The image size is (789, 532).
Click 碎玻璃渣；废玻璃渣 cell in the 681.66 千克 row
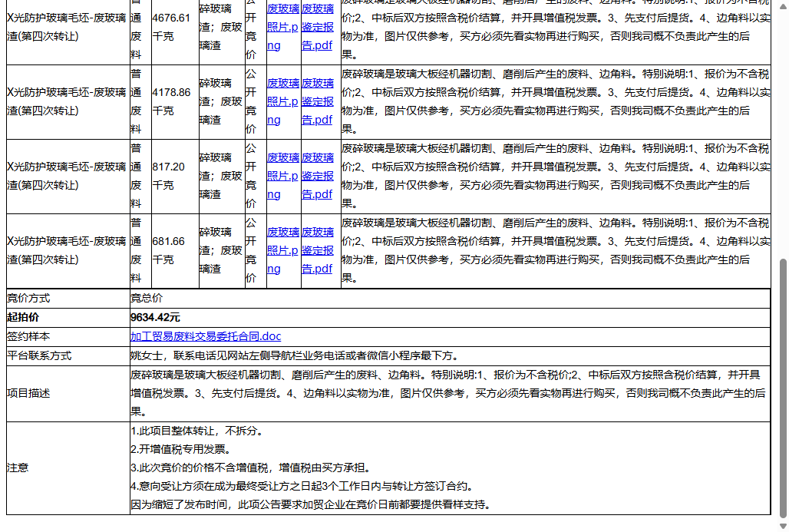(221, 251)
